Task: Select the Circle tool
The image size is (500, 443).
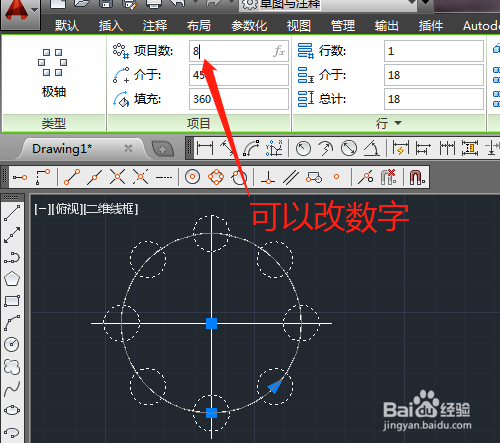Action: [12, 345]
